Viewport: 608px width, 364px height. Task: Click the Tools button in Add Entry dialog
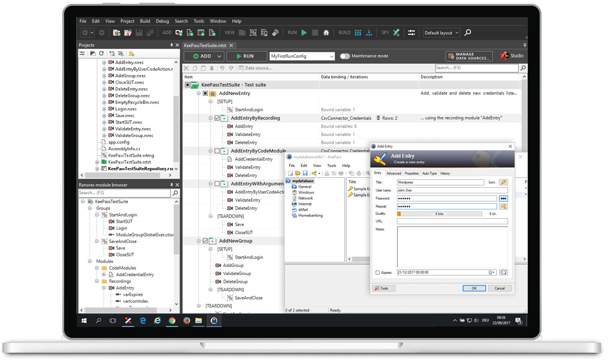[x=384, y=288]
